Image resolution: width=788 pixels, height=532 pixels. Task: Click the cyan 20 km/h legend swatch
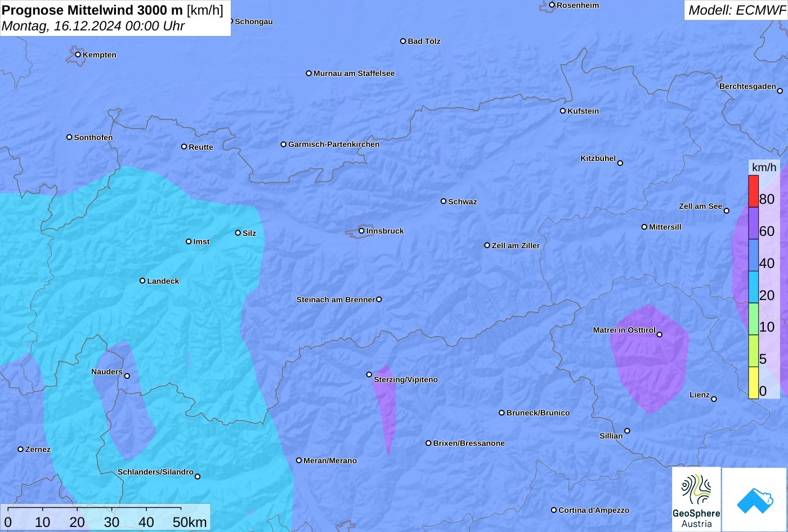pyautogui.click(x=753, y=287)
